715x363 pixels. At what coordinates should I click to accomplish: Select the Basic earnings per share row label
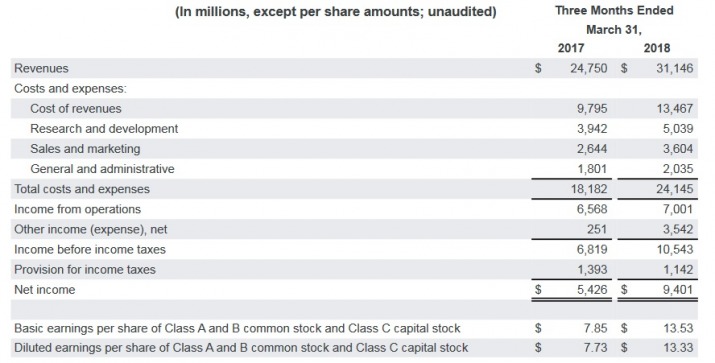[237, 328]
